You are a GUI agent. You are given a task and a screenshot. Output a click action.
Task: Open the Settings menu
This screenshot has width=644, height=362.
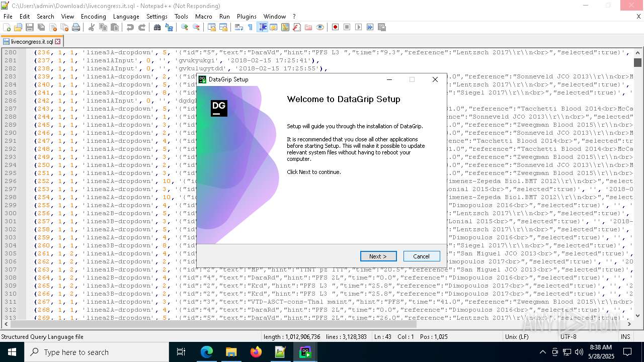tap(157, 17)
